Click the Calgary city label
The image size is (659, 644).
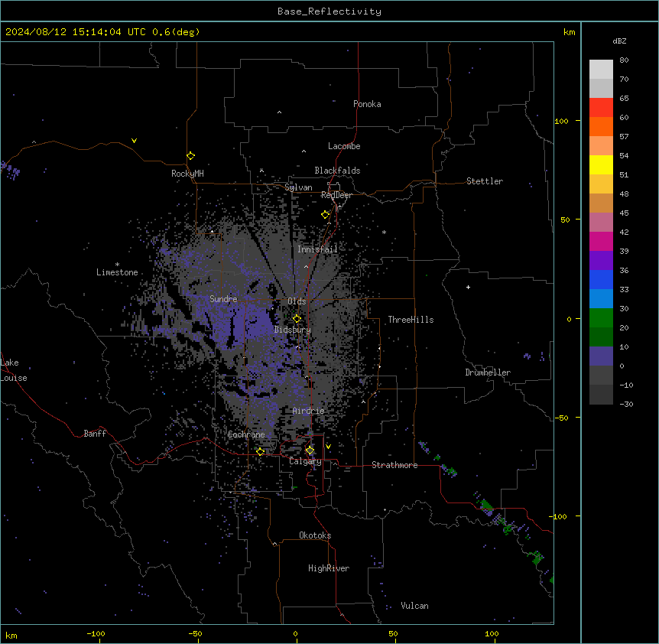coord(305,461)
